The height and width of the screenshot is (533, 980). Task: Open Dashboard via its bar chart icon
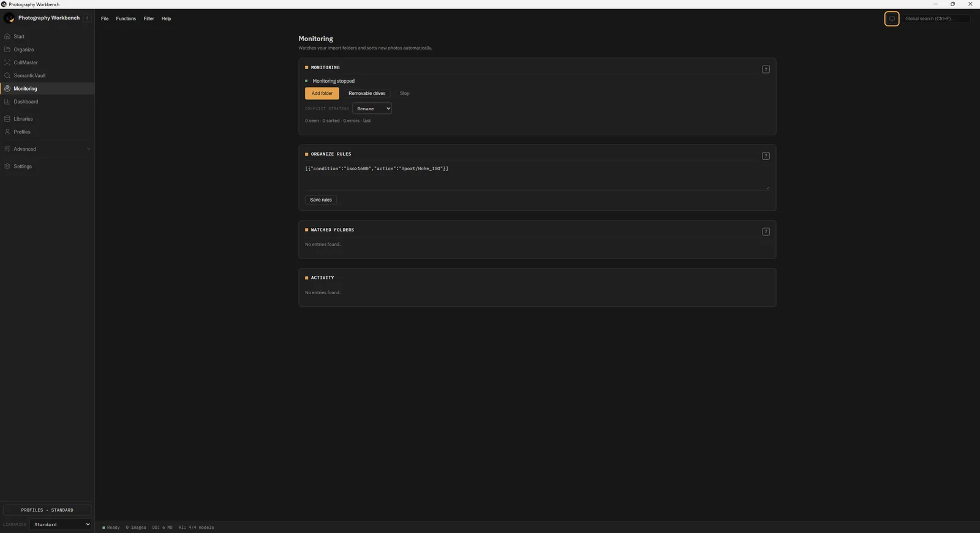coord(7,102)
